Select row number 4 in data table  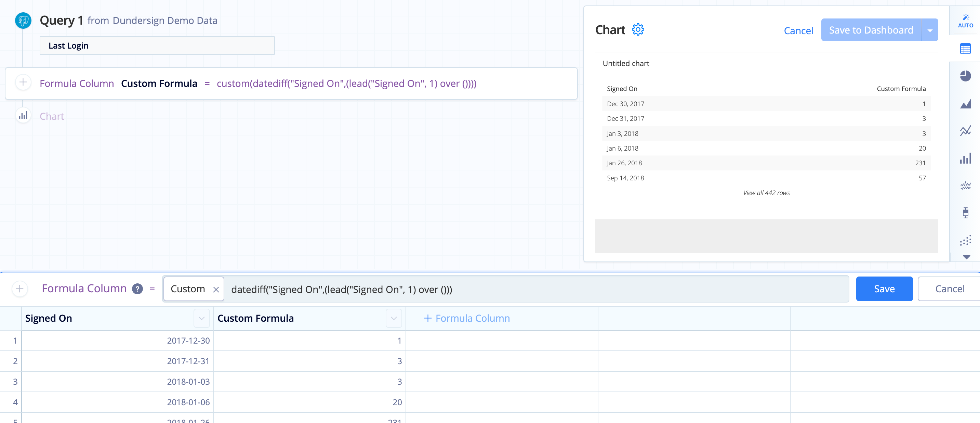(x=11, y=402)
